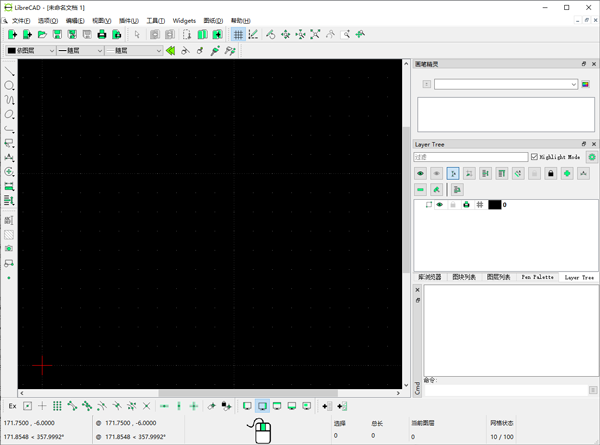Enable the Highlight Mode checkbox
600x445 pixels.
pyautogui.click(x=534, y=157)
